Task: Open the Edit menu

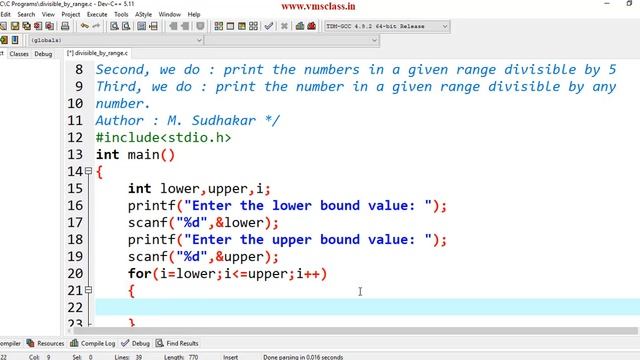Action: [5, 14]
